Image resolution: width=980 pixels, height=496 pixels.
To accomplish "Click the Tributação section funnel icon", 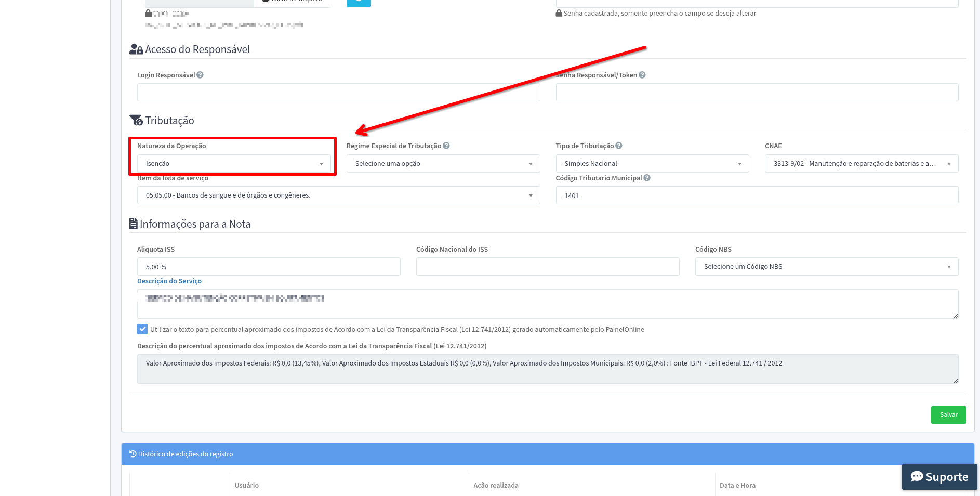I will (136, 121).
